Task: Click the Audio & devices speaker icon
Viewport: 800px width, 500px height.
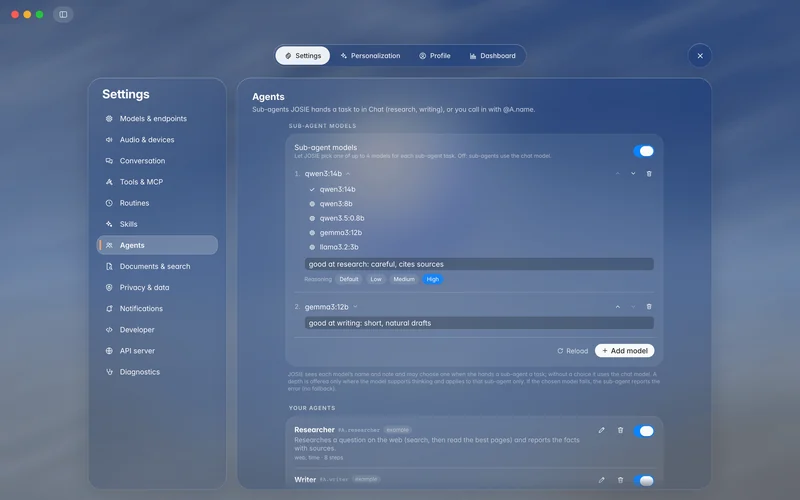Action: coord(109,139)
